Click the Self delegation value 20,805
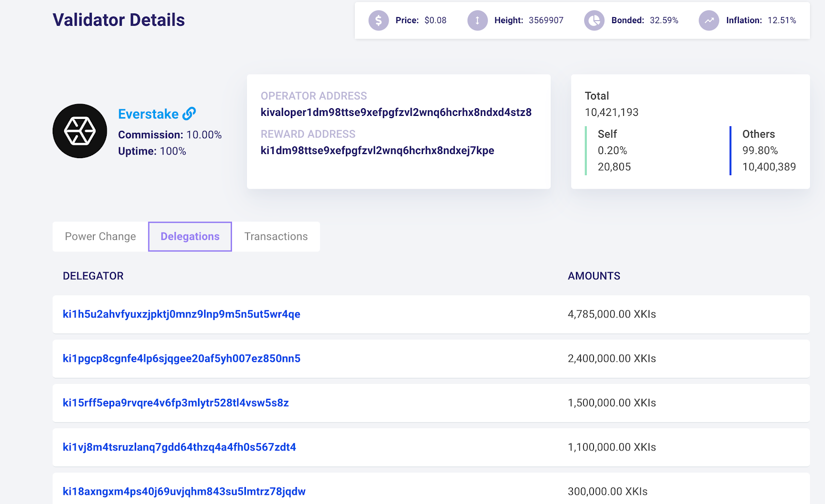 coord(614,167)
